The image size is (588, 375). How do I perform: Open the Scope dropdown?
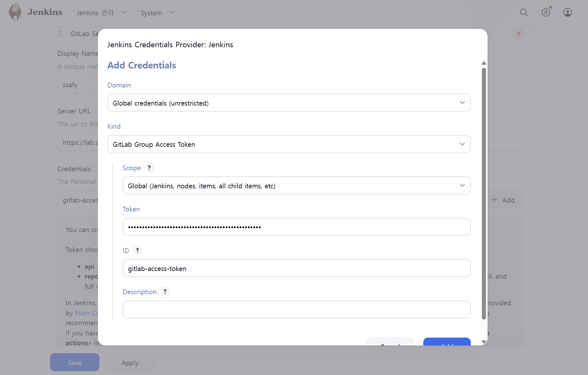[297, 185]
